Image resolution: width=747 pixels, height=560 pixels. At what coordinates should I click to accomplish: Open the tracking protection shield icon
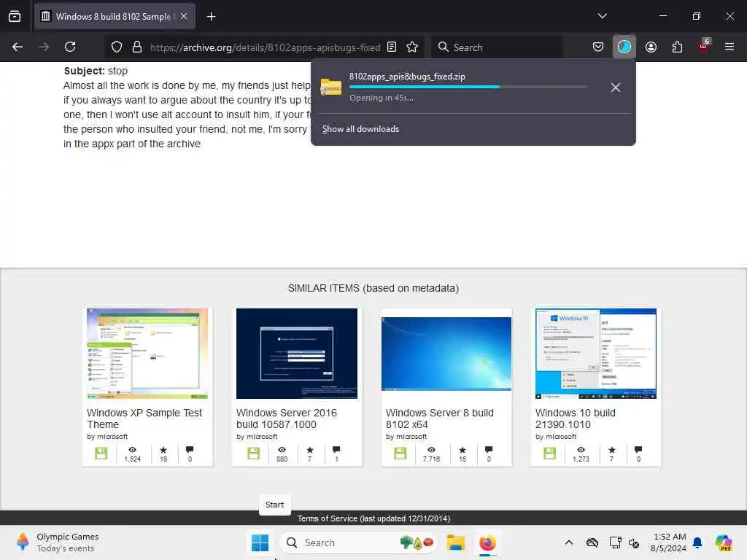117,47
